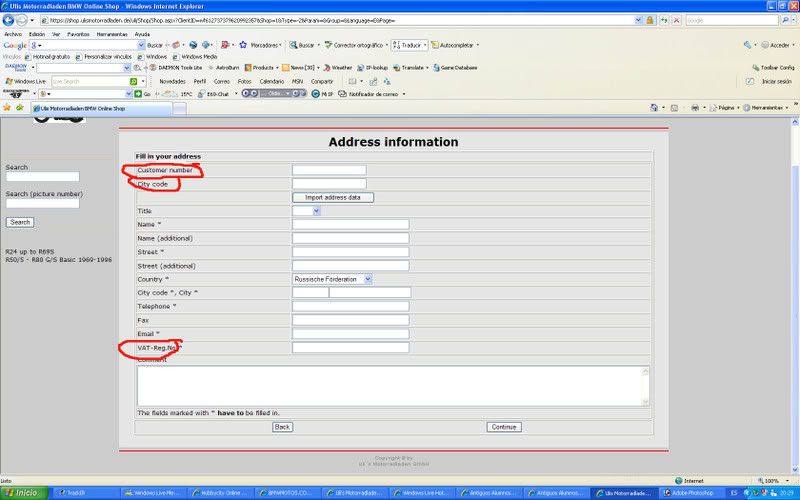Open Notificador de correo
This screenshot has height=500, width=800.
click(x=369, y=94)
